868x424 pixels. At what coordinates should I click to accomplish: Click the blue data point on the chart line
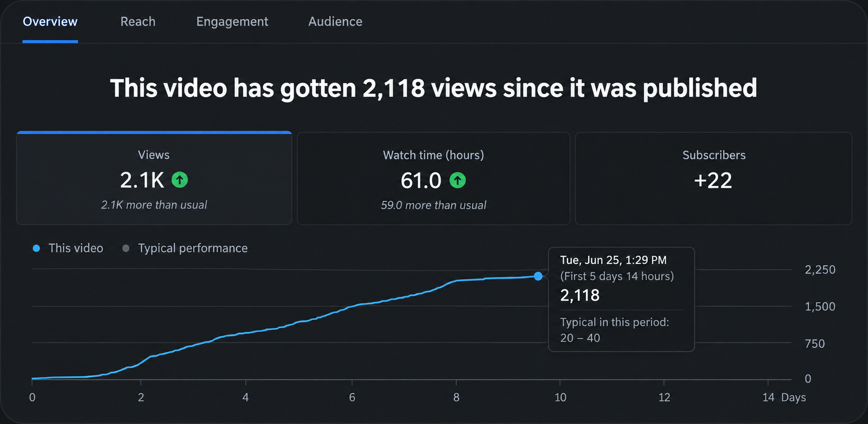click(x=538, y=276)
